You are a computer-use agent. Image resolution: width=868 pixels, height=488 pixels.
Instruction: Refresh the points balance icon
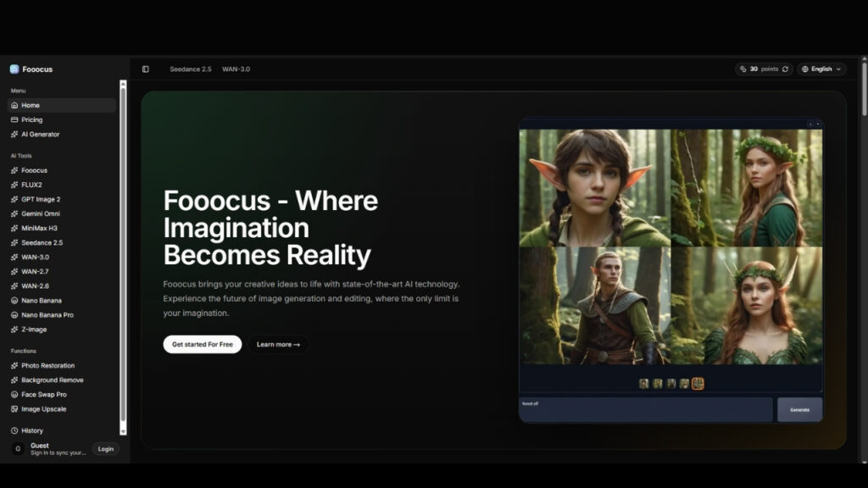point(785,69)
